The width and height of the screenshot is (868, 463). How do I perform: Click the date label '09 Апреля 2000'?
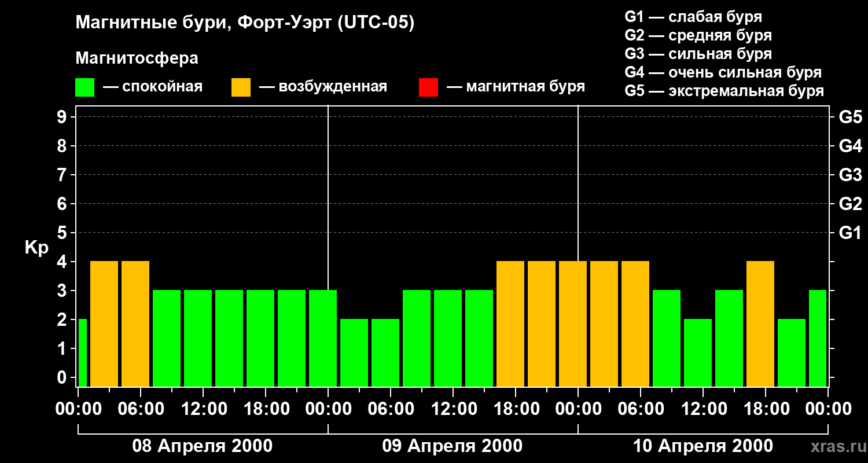tap(453, 446)
